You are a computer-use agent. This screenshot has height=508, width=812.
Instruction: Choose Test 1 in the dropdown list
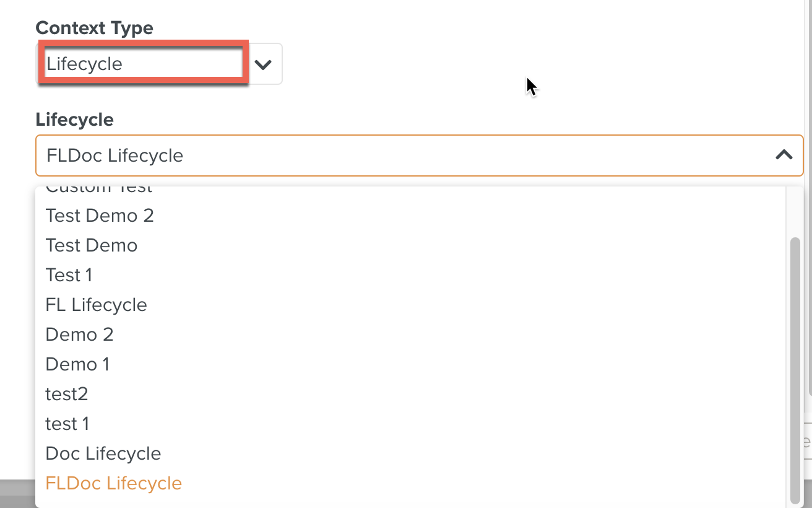[69, 275]
